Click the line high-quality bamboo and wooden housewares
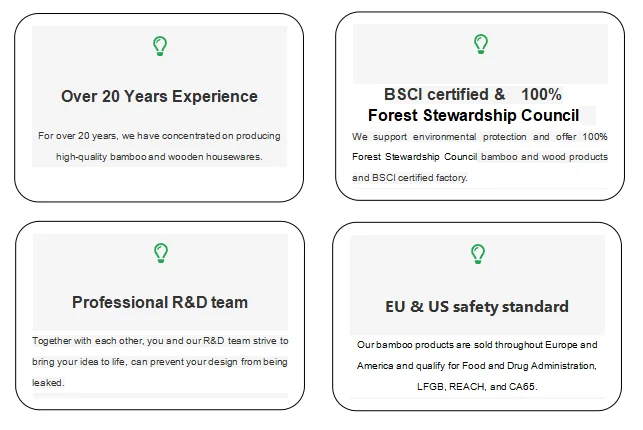643x430 pixels. coord(159,157)
